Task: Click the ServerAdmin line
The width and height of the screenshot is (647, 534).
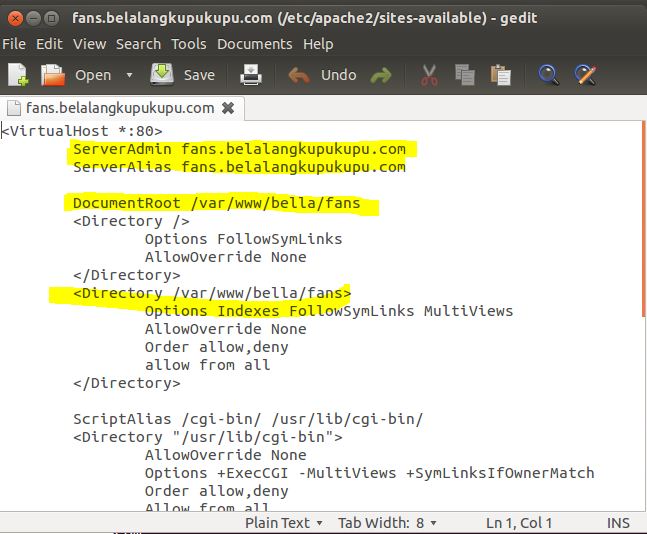Action: tap(239, 149)
